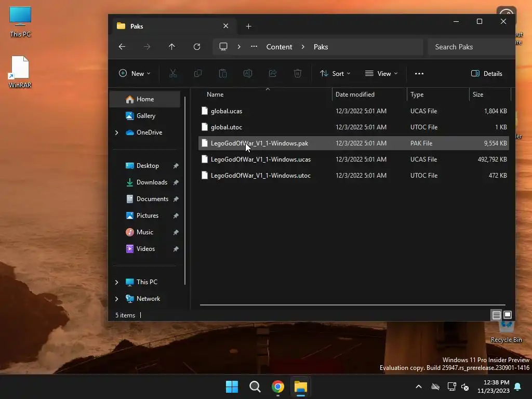Sort by Size column header
The height and width of the screenshot is (399, 532).
tap(490, 95)
